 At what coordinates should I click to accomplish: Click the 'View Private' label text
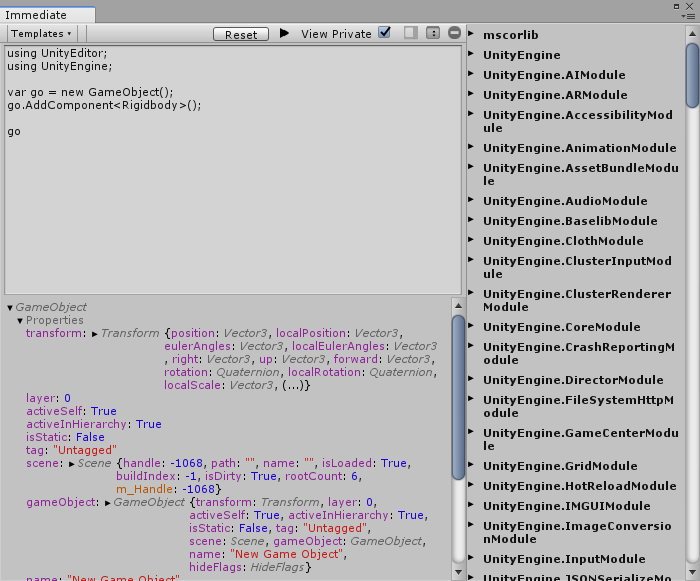(336, 34)
